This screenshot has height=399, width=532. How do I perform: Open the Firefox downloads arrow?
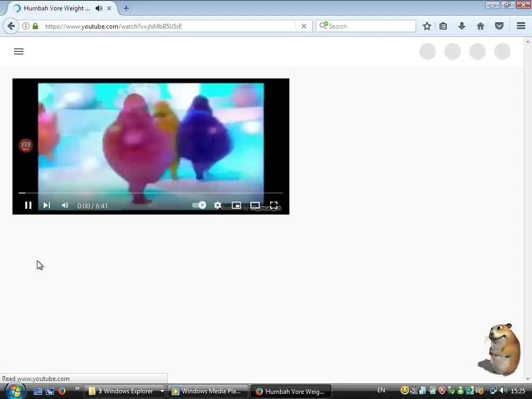(x=462, y=26)
